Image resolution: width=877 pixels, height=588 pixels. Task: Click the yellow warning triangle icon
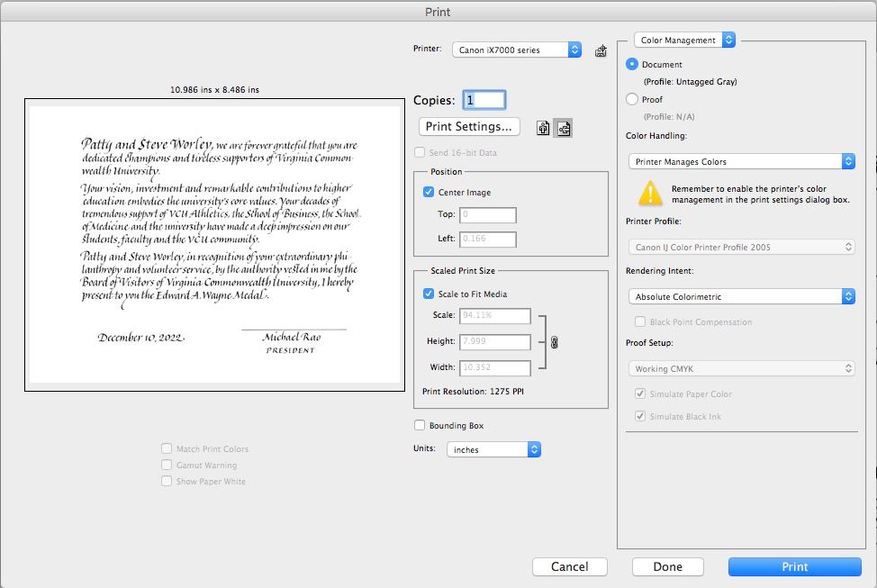(x=650, y=193)
